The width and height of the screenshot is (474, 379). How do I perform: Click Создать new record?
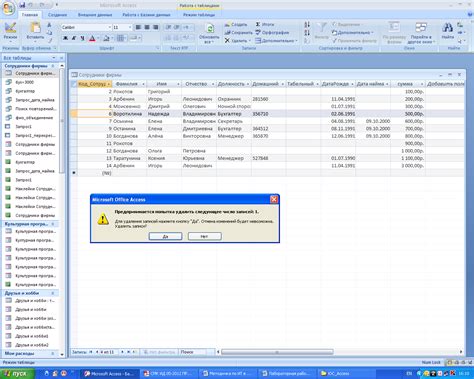pyautogui.click(x=236, y=25)
